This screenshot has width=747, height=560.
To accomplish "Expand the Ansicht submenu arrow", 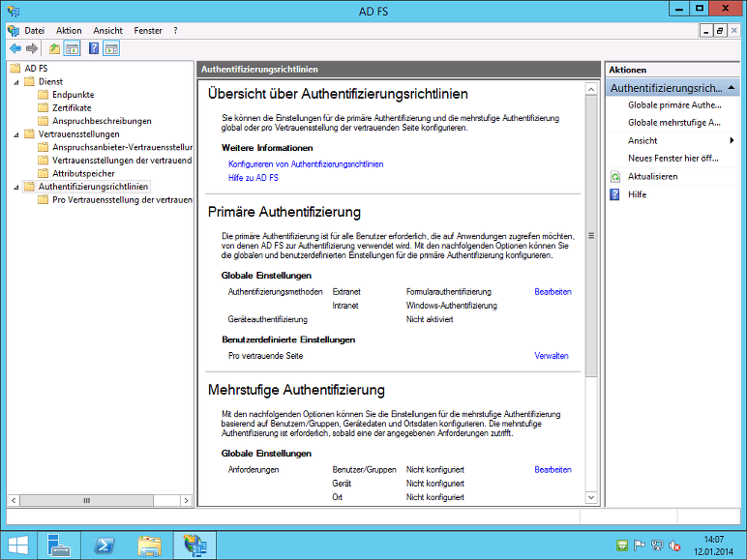I will (732, 140).
